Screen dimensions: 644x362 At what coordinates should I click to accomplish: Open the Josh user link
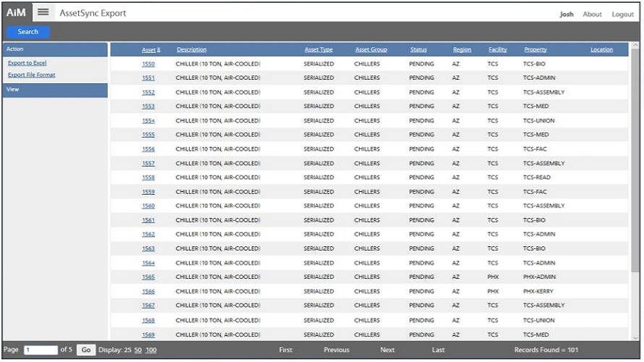coord(567,14)
